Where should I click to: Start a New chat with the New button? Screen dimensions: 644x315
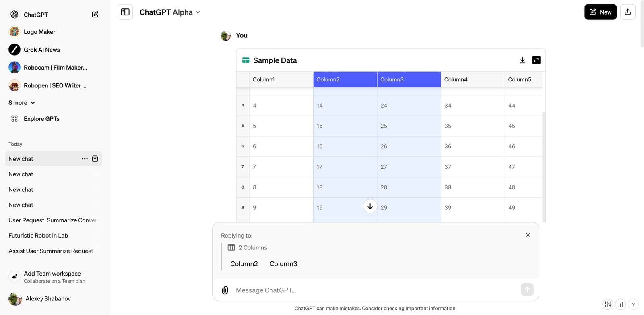coord(600,12)
